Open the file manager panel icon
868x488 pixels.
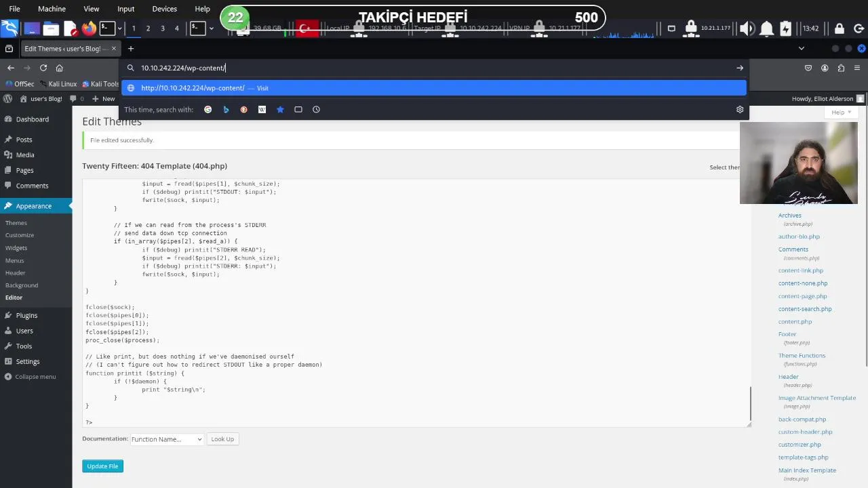pyautogui.click(x=51, y=28)
